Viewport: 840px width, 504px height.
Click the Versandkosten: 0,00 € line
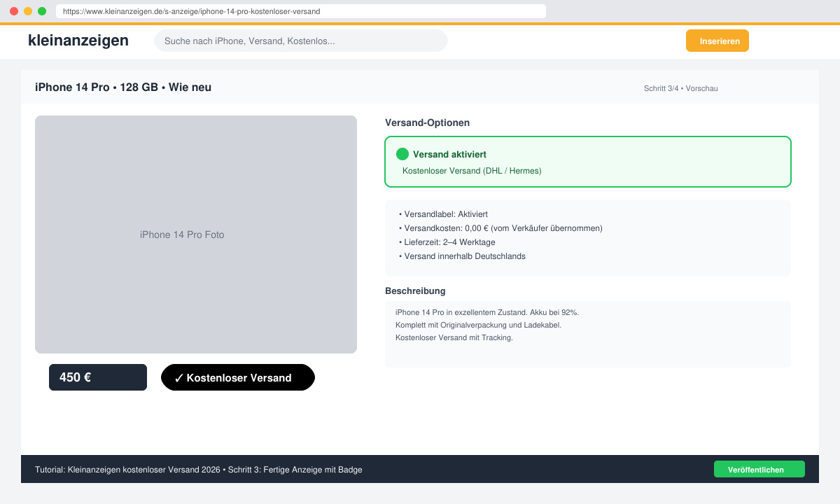[x=500, y=228]
